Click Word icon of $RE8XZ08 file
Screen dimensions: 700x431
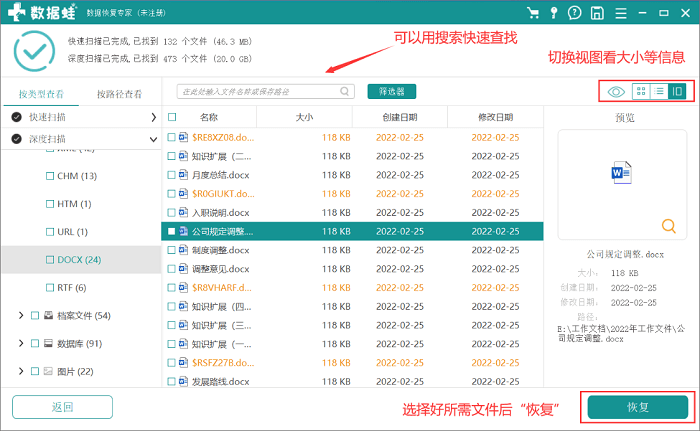(x=183, y=137)
